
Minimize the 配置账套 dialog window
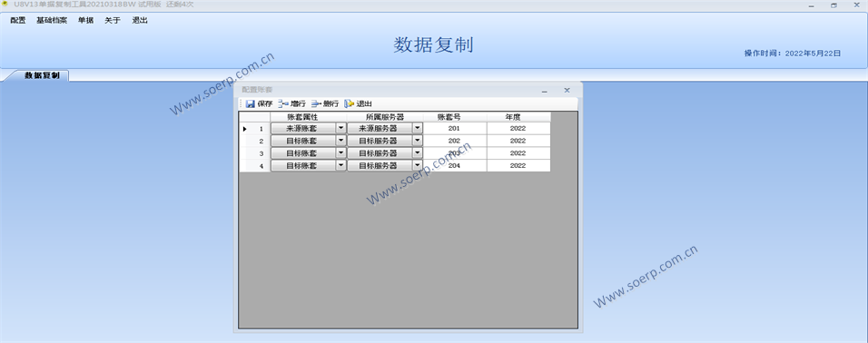pos(545,90)
